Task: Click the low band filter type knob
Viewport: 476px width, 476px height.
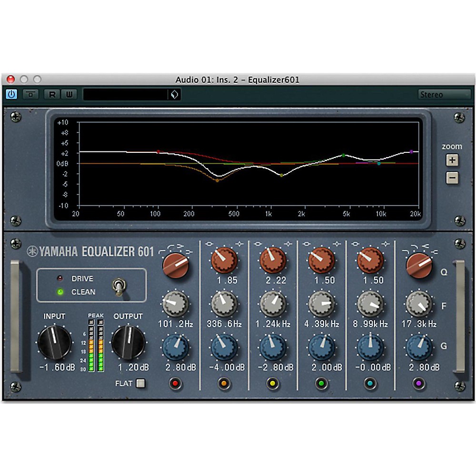Action: click(x=176, y=266)
